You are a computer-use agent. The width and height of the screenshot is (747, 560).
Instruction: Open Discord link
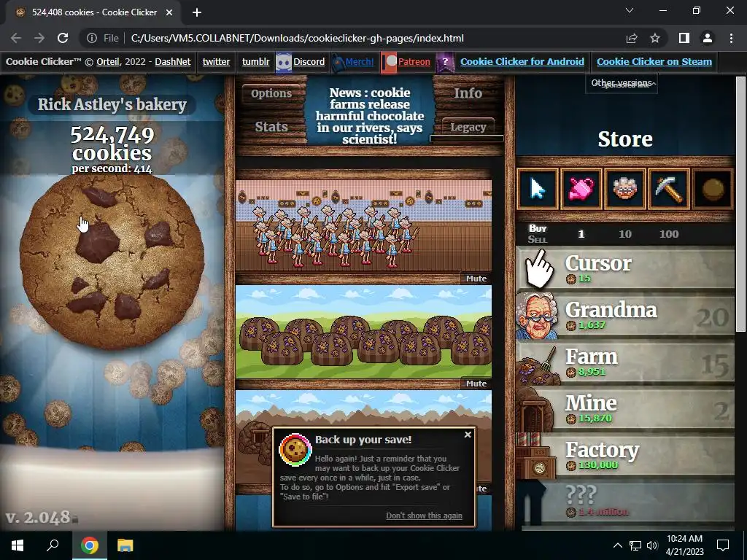309,61
